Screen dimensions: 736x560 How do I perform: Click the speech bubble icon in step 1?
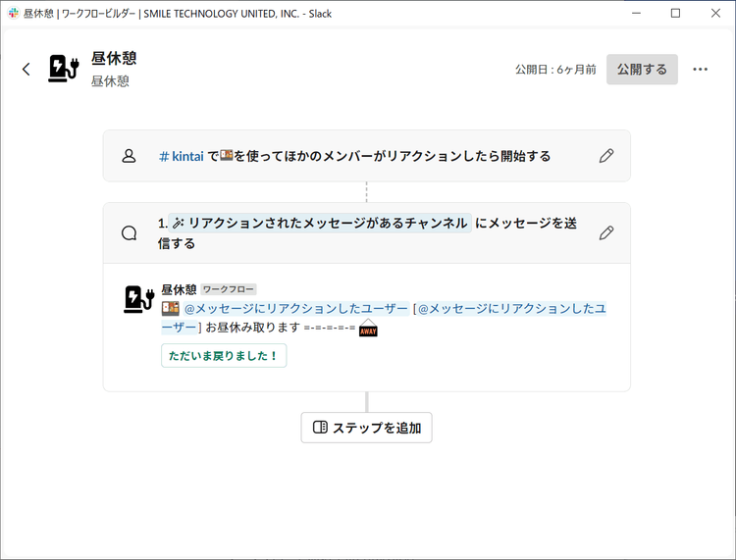(129, 233)
